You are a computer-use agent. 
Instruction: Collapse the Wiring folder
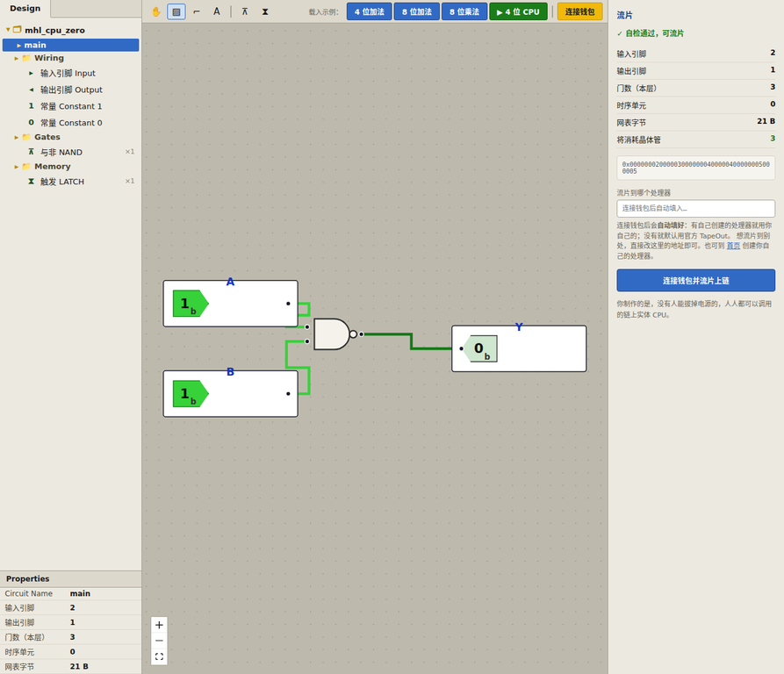click(16, 59)
